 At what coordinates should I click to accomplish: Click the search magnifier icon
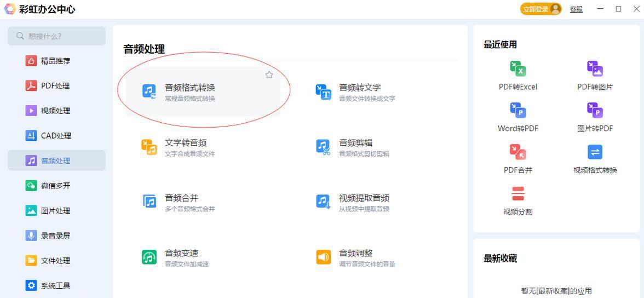click(20, 36)
